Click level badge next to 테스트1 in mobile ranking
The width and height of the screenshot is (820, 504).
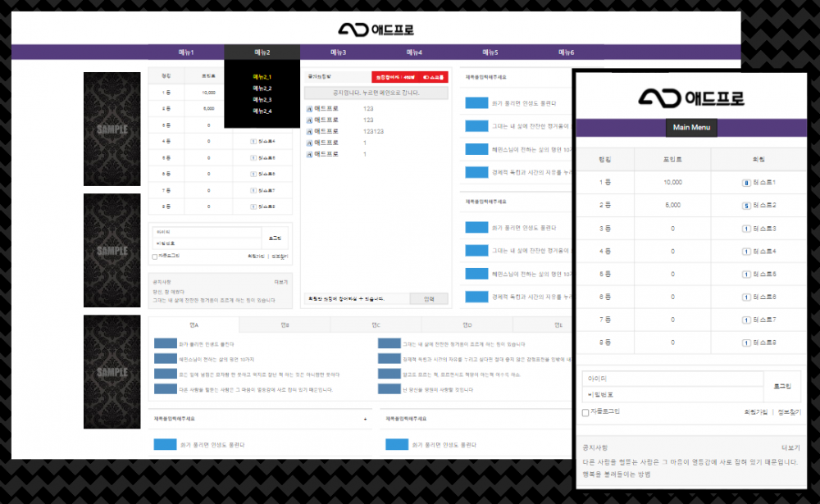tap(746, 183)
